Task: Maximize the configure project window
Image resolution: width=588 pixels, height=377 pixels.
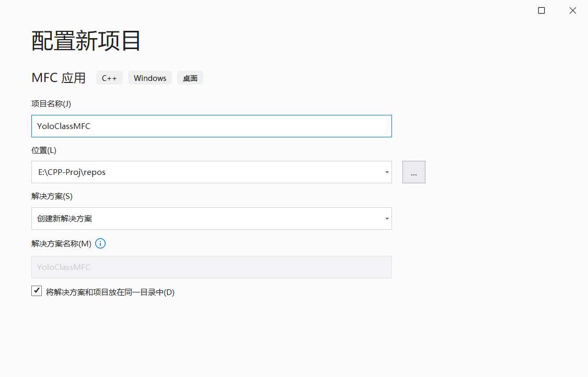Action: [541, 10]
